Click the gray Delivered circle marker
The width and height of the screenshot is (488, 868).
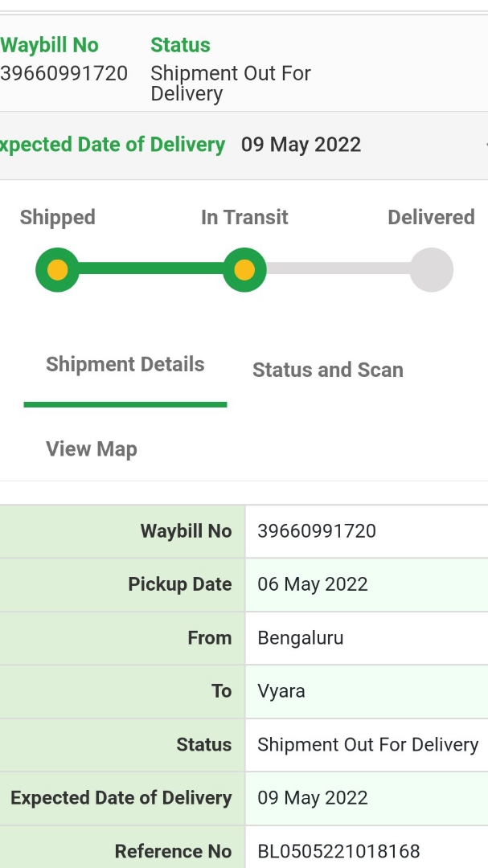[x=432, y=270]
